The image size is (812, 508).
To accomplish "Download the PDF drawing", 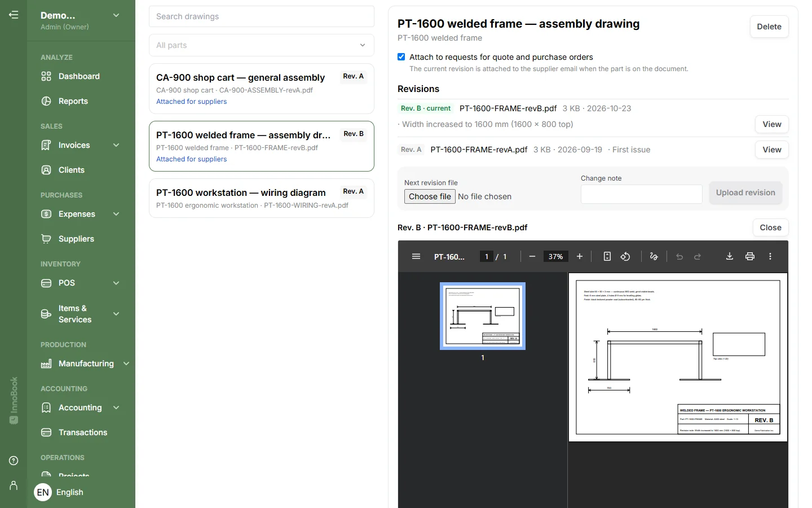I will (729, 256).
